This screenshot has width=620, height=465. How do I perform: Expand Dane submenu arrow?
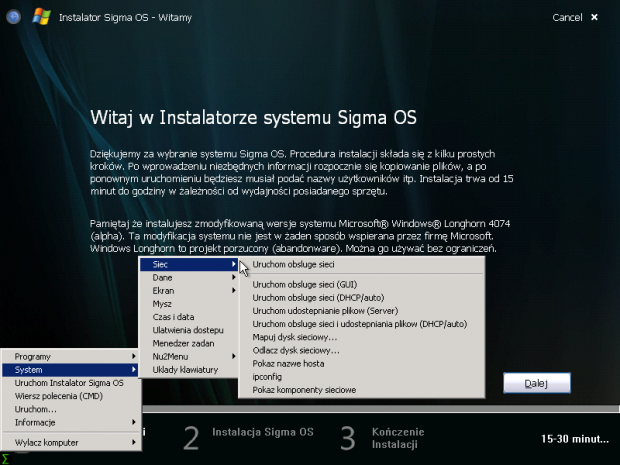234,277
